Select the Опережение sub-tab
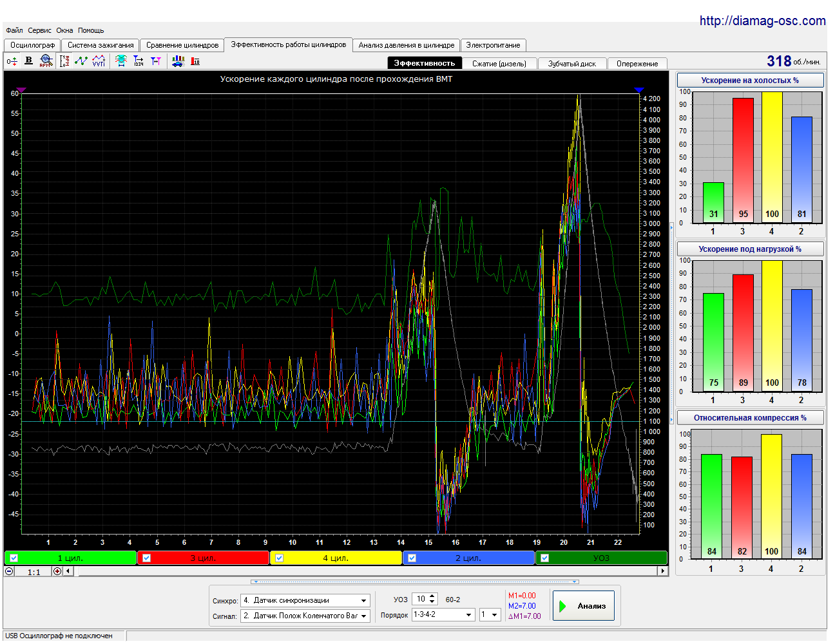Screen dimensions: 835x644 [x=637, y=63]
